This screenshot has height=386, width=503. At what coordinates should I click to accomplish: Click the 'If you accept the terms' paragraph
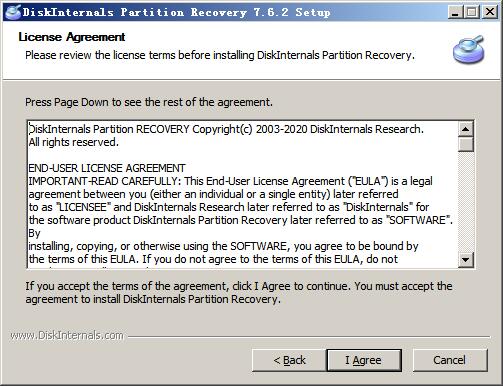pyautogui.click(x=239, y=293)
